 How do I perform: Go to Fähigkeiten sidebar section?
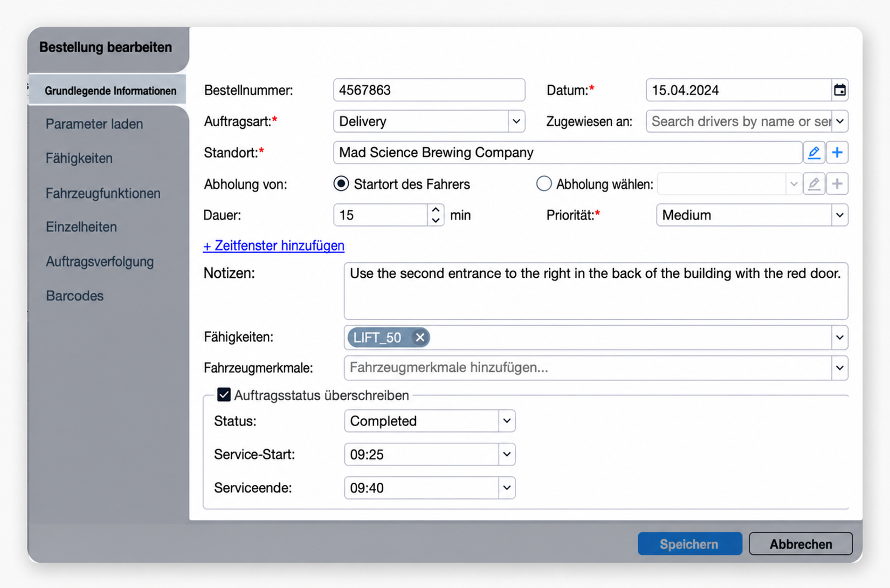[x=79, y=158]
